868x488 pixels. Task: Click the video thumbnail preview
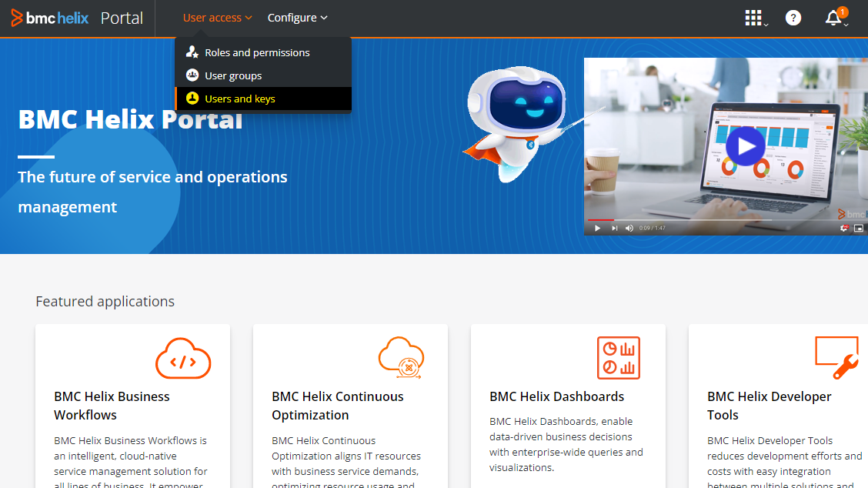726,146
